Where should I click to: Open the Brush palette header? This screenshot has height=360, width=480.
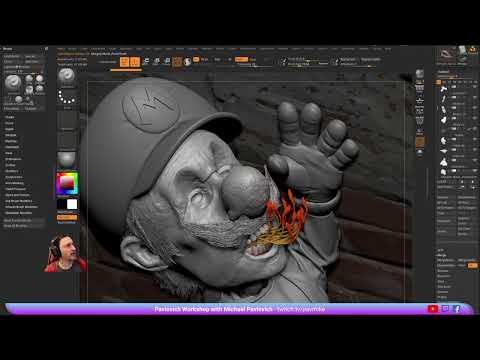point(7,49)
